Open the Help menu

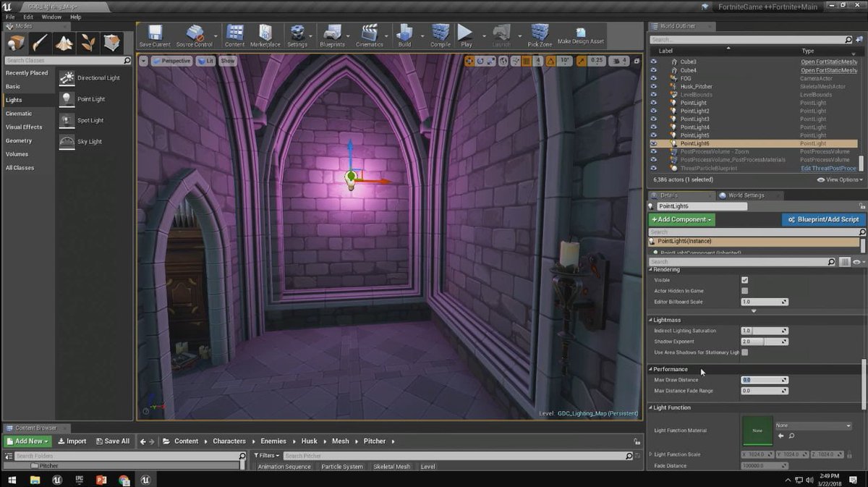click(x=76, y=17)
